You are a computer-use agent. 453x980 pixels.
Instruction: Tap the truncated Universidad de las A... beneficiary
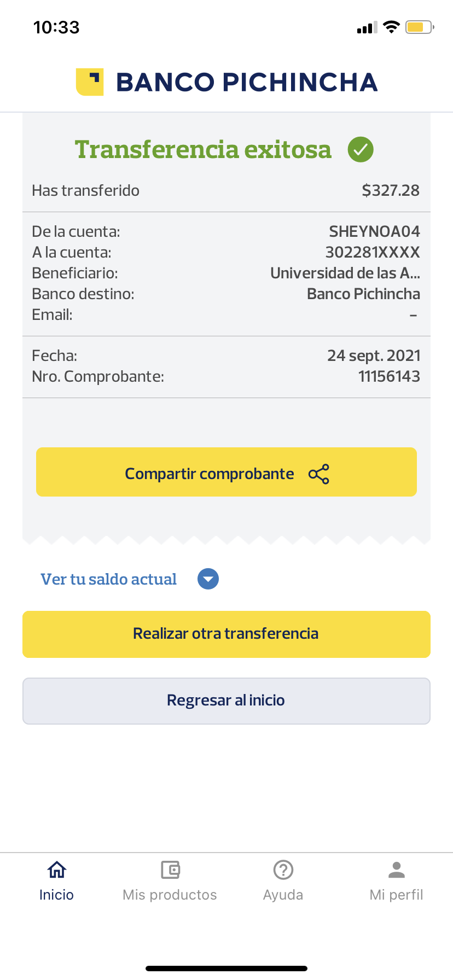(345, 273)
